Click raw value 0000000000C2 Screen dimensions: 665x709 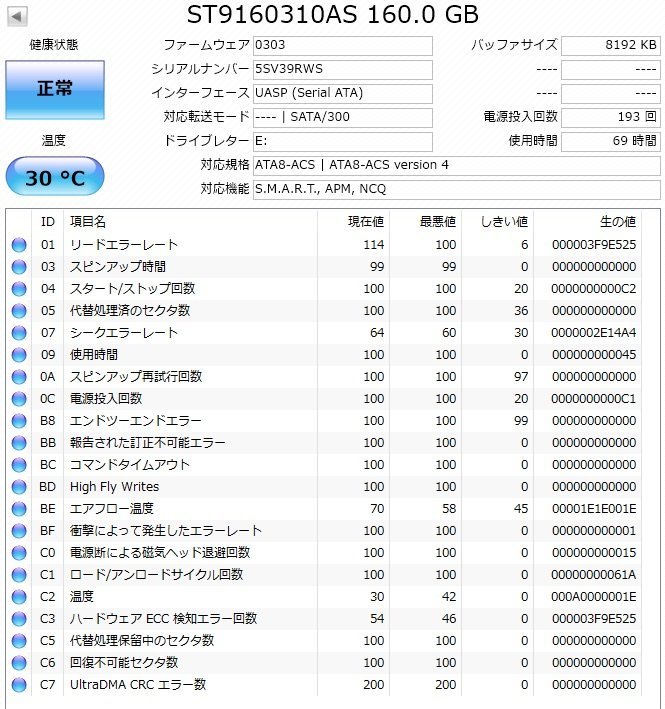[594, 288]
